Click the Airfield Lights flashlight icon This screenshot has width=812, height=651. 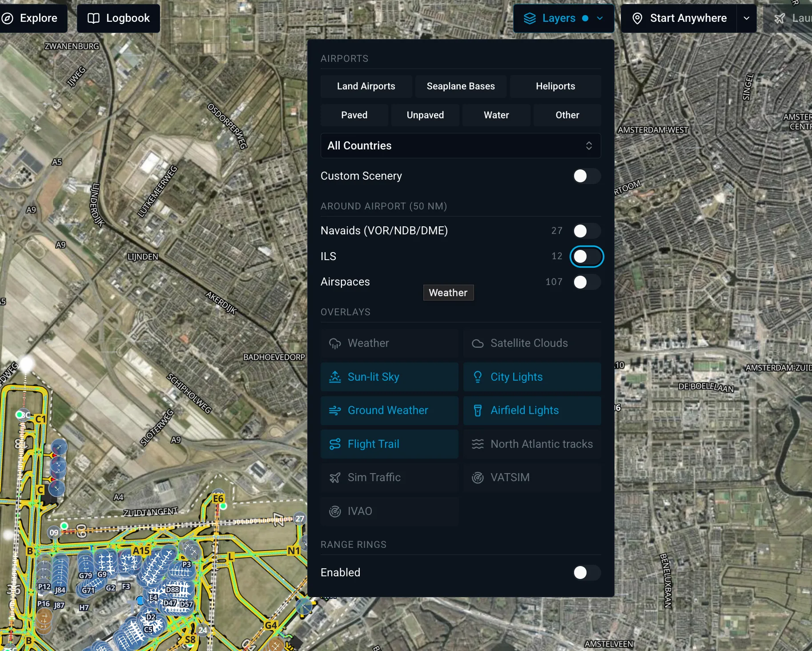(478, 410)
